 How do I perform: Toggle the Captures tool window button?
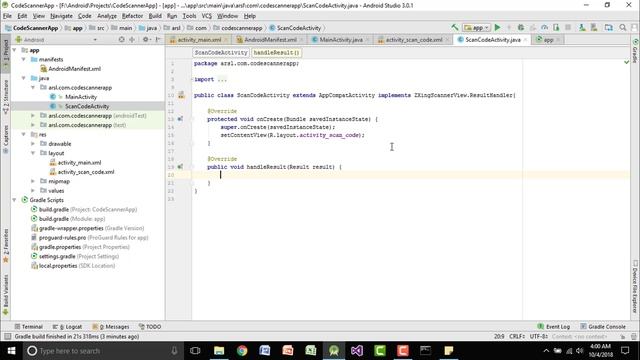[6, 139]
